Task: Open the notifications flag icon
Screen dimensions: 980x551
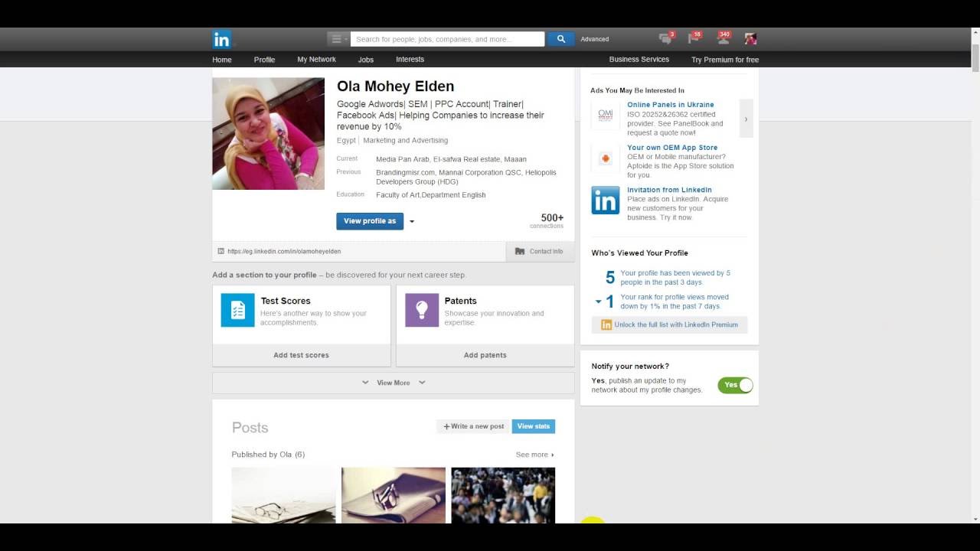Action: pyautogui.click(x=694, y=38)
